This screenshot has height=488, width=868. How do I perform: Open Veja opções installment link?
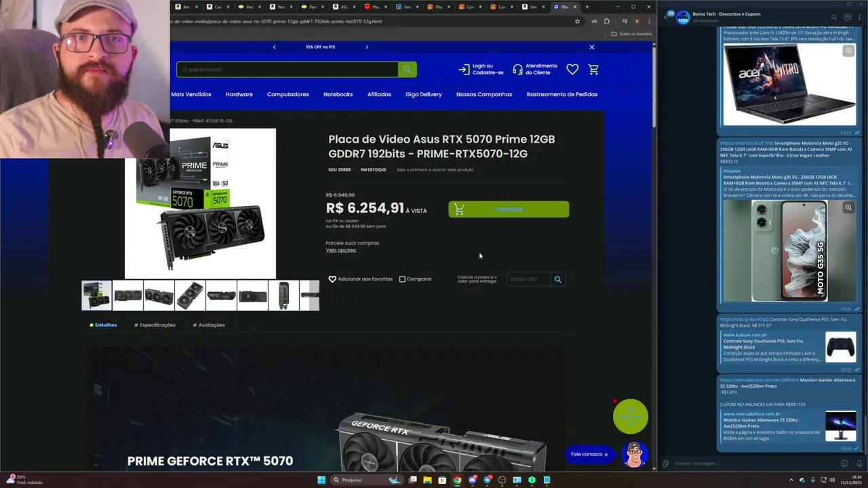click(x=341, y=250)
